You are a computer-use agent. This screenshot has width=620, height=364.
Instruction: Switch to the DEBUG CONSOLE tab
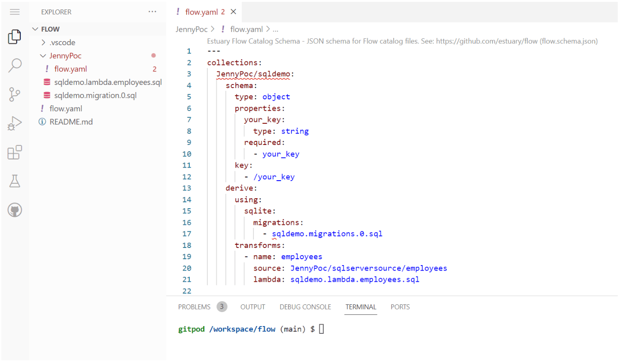point(305,307)
